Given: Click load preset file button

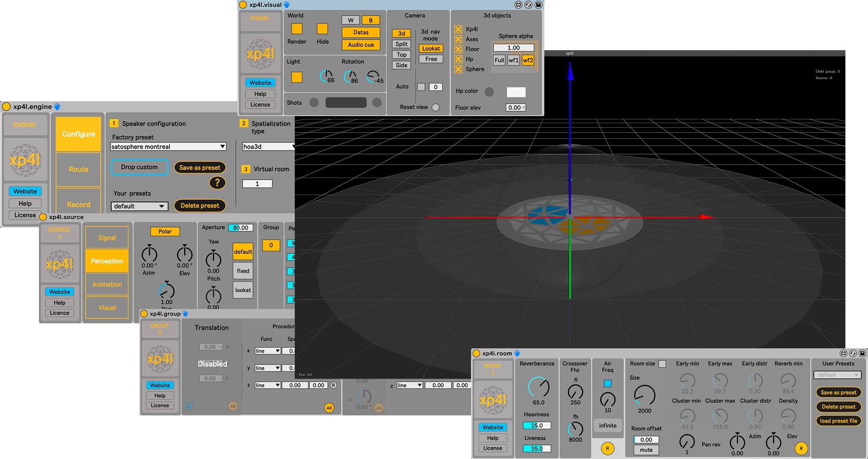Looking at the screenshot, I should (x=838, y=421).
